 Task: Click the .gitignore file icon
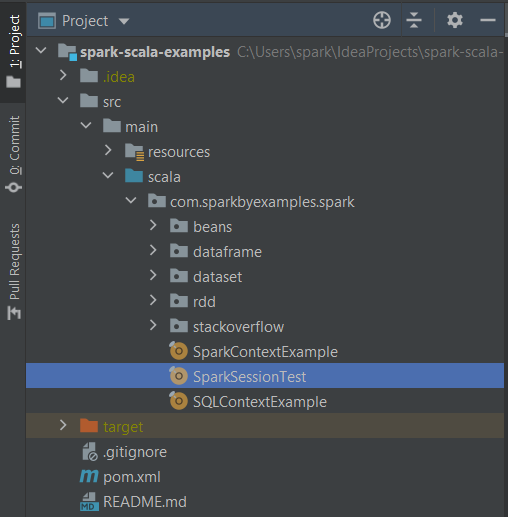(89, 452)
